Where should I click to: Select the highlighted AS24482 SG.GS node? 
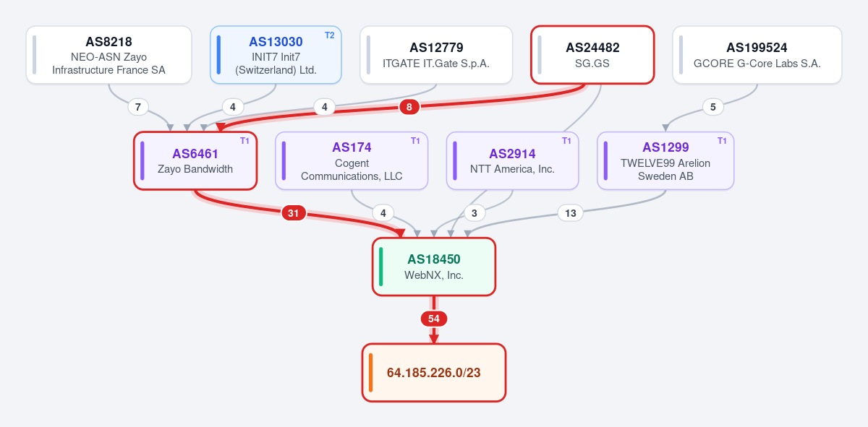point(592,55)
